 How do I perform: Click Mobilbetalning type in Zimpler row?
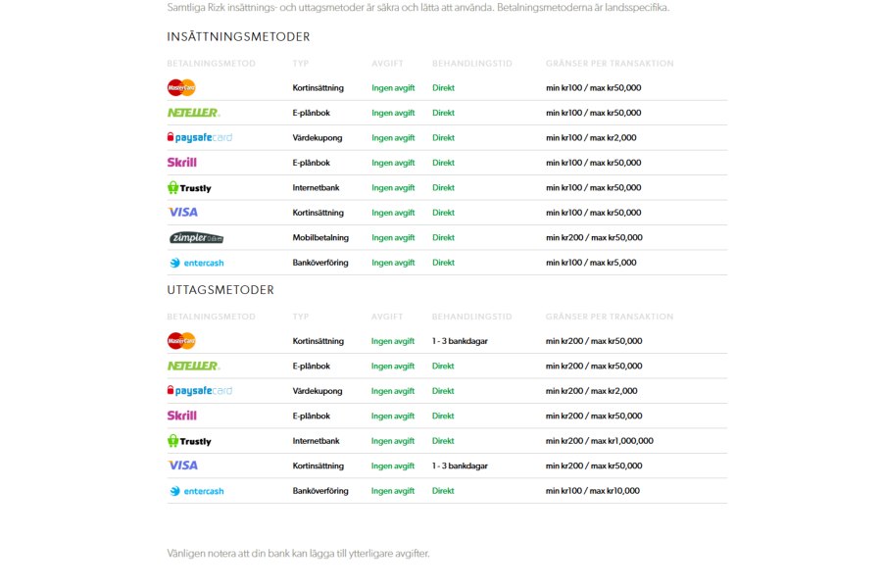pos(320,237)
